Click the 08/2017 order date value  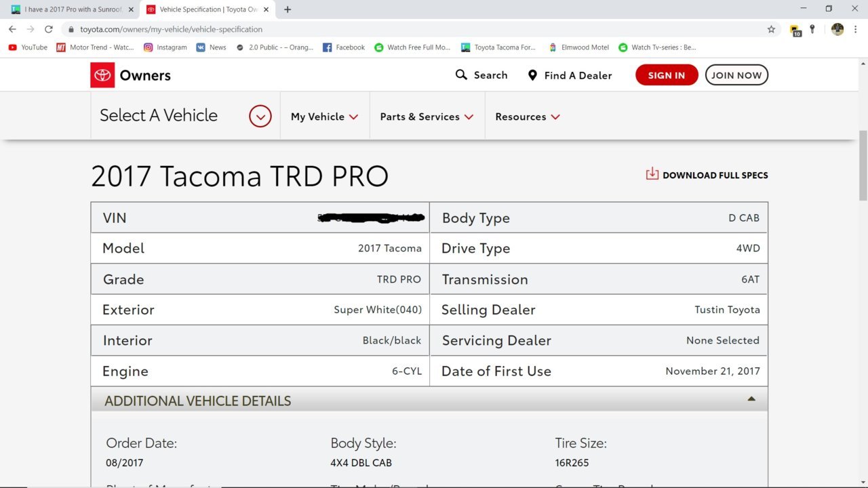point(125,463)
